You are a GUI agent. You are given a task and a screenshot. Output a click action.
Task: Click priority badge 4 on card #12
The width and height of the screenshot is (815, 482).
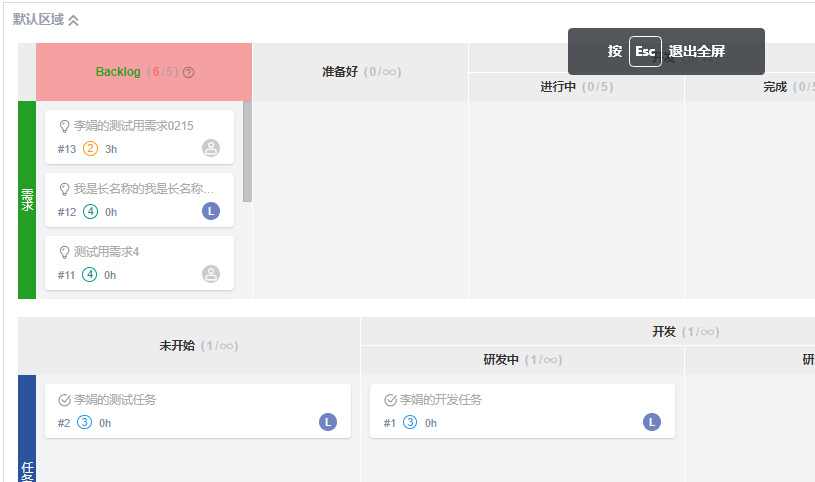(x=90, y=212)
